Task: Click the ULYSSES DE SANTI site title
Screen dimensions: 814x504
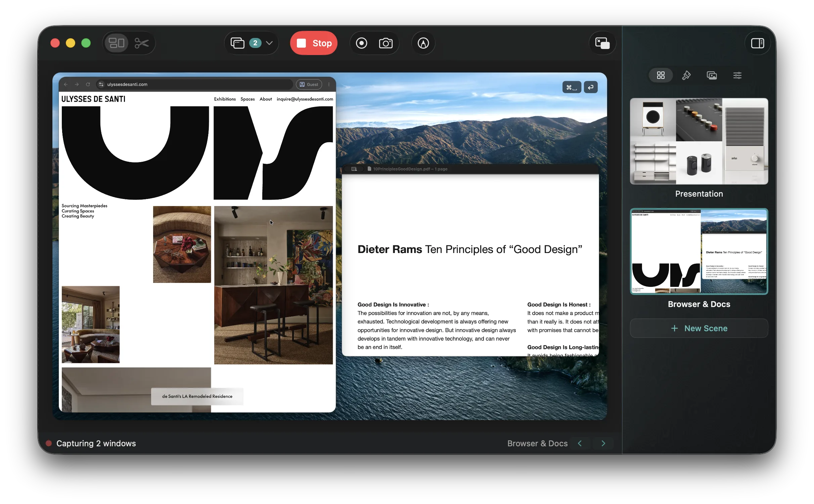Action: point(93,99)
